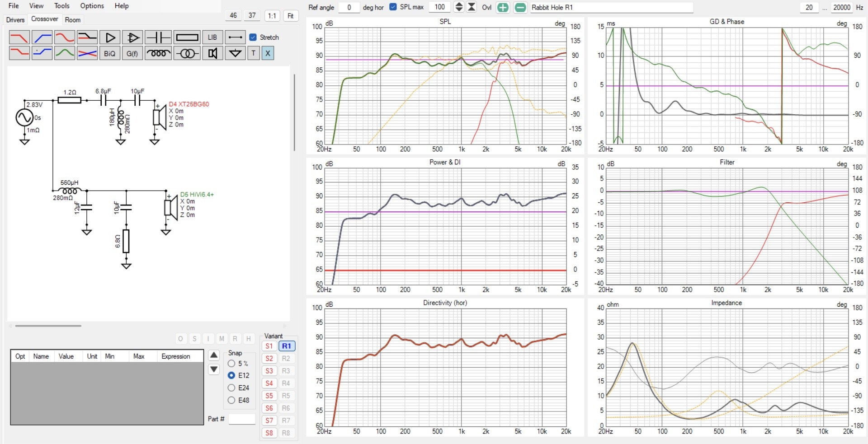Select variant S1
The width and height of the screenshot is (868, 444).
[269, 346]
